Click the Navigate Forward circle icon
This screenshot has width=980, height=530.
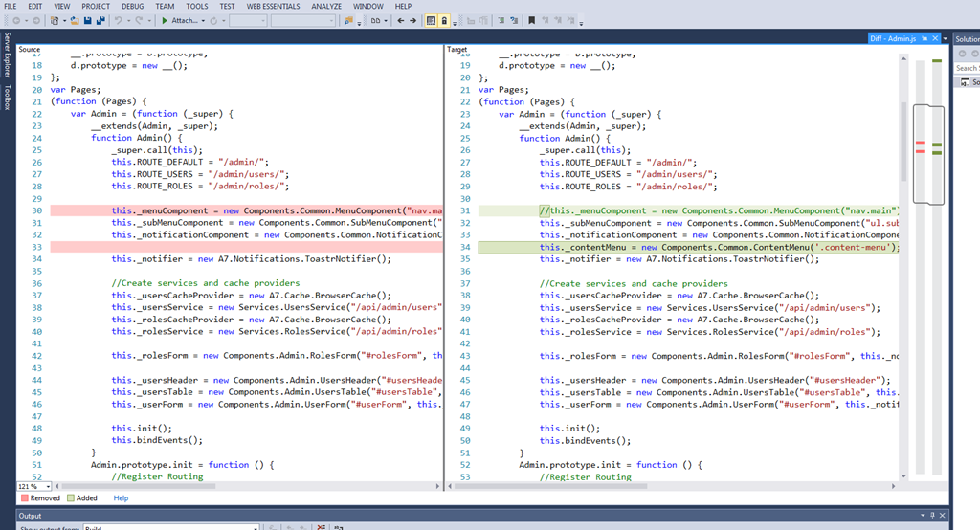36,21
